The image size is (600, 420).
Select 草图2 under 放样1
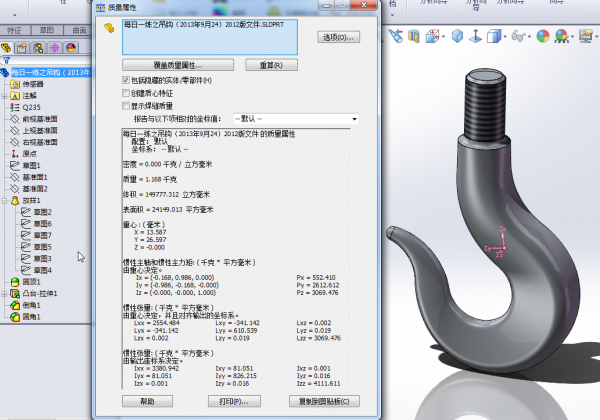42,212
